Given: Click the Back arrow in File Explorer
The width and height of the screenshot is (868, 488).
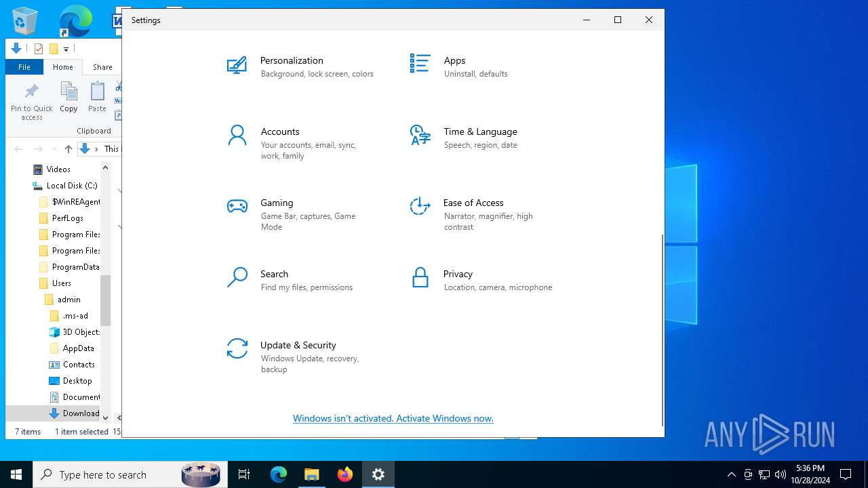Looking at the screenshot, I should (18, 148).
